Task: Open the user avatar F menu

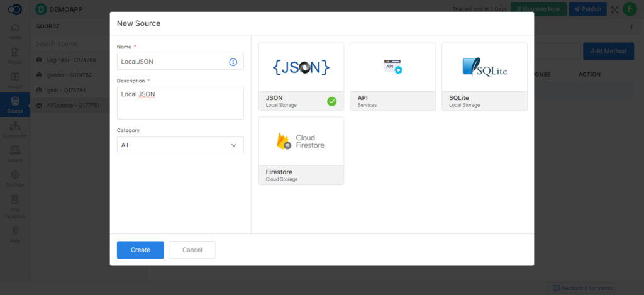Action: 630,9
